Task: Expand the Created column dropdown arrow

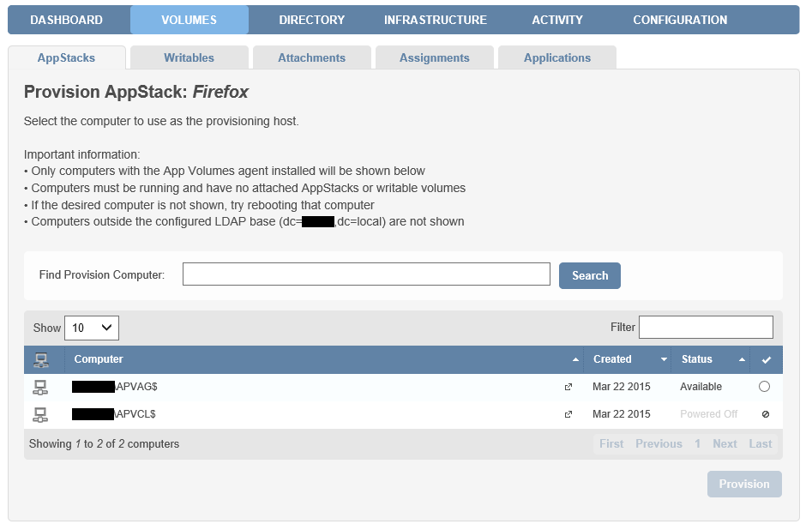Action: (663, 360)
